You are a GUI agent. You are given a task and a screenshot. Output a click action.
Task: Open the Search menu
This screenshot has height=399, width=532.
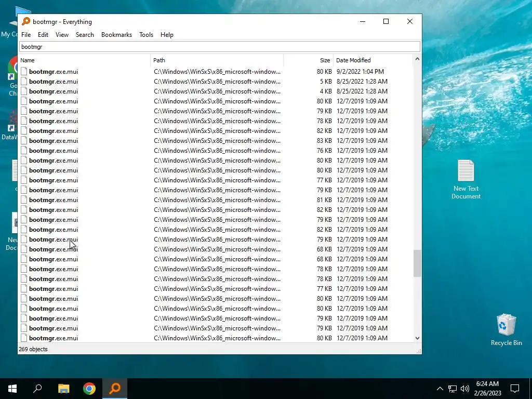point(85,35)
